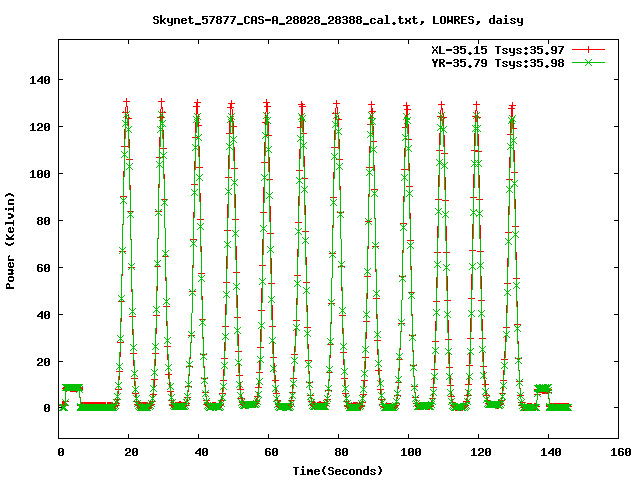
Task: Click the y-axis tick label 40
Action: pyautogui.click(x=43, y=315)
